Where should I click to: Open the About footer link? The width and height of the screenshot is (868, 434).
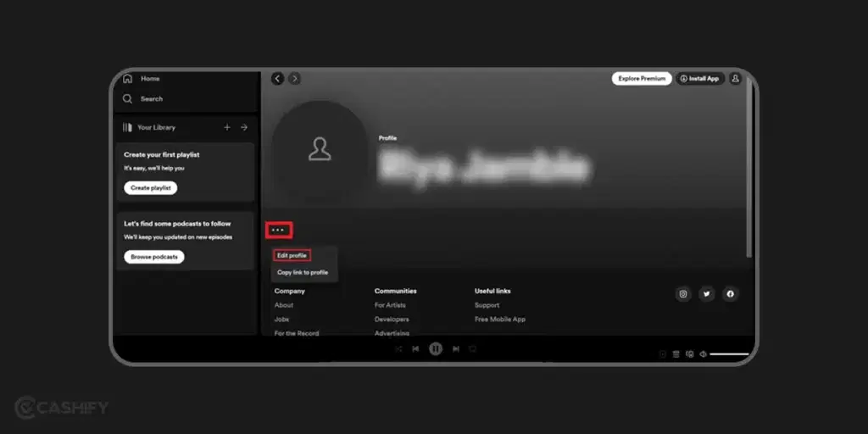(284, 305)
